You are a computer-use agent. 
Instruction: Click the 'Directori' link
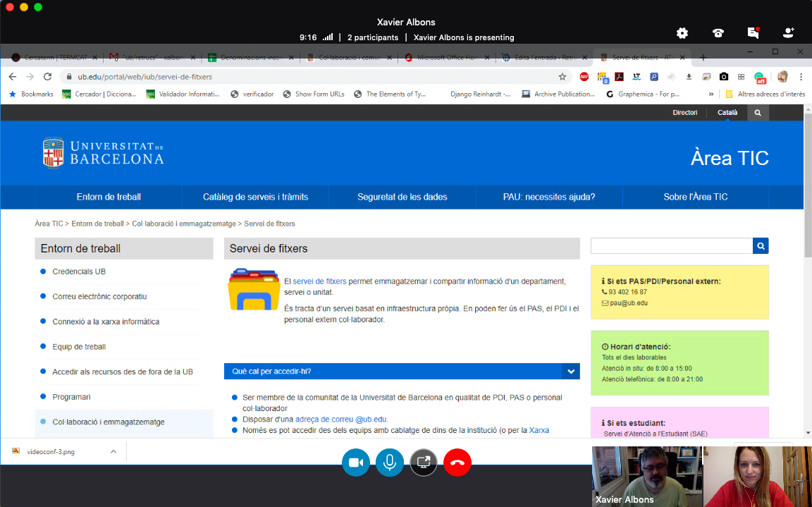coord(684,113)
